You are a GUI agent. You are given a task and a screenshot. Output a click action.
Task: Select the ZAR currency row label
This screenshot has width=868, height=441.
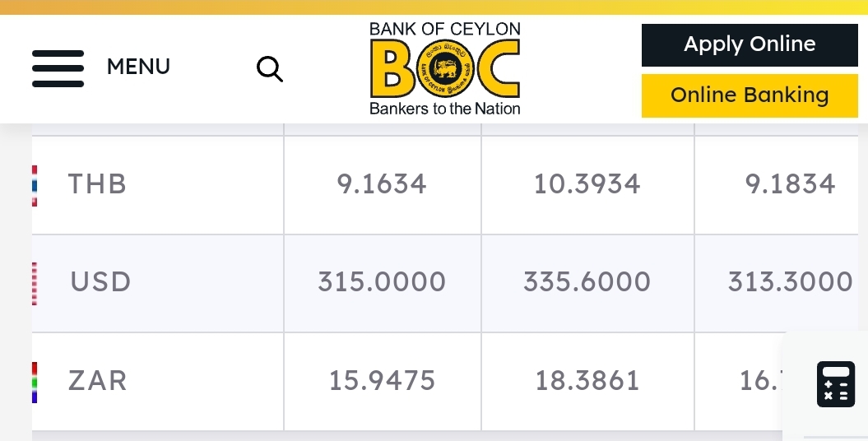pos(97,381)
